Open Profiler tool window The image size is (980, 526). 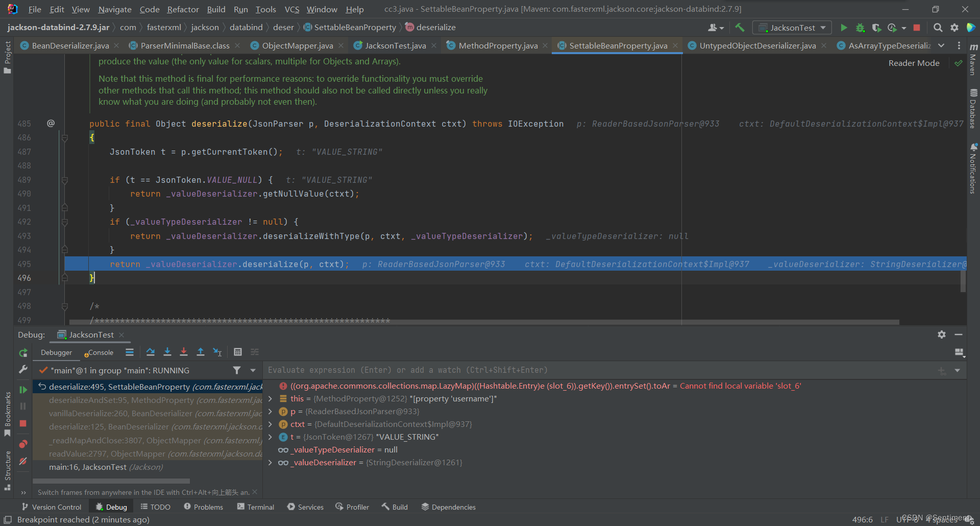(352, 507)
